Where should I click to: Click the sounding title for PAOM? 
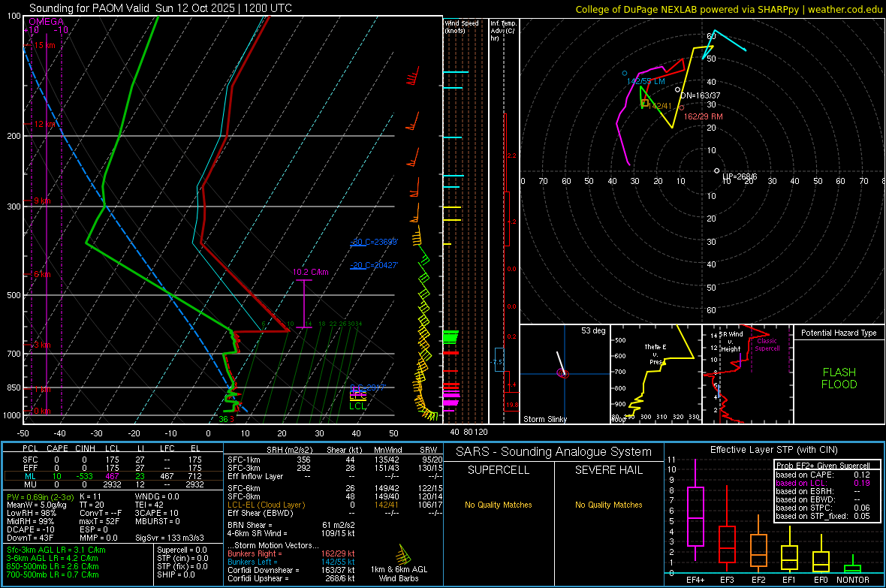pyautogui.click(x=161, y=8)
